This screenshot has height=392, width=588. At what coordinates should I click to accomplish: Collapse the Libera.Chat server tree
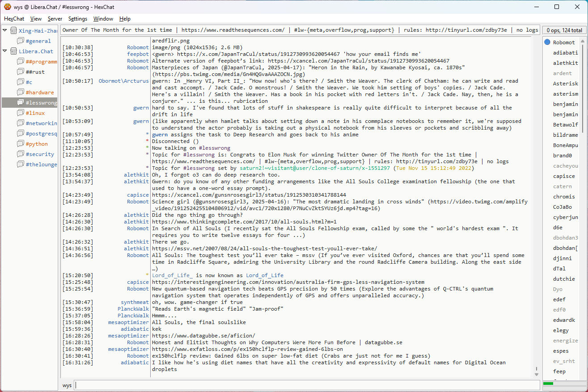(x=5, y=51)
